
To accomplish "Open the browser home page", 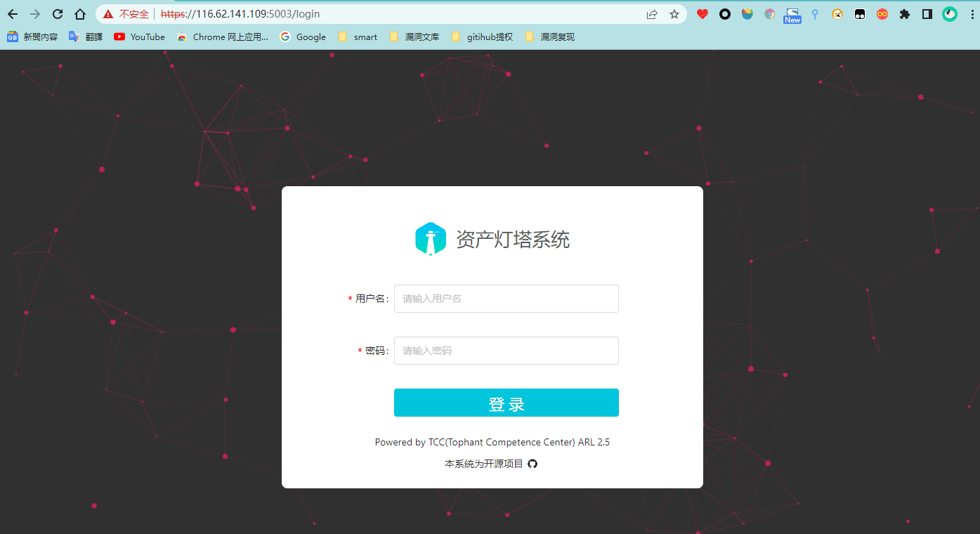I will tap(80, 14).
